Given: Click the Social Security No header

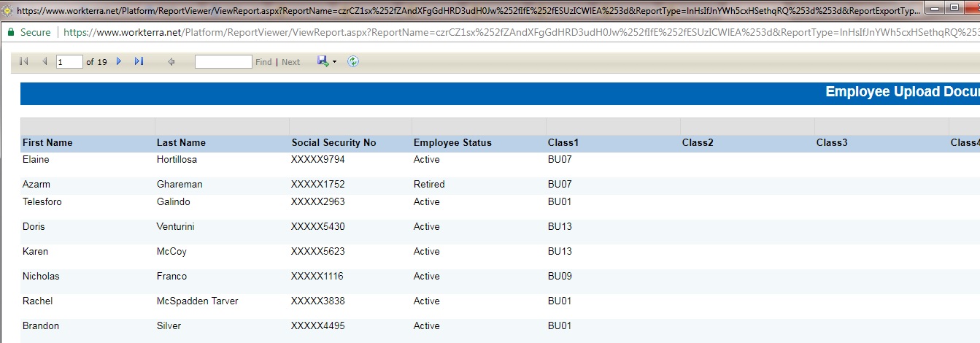Looking at the screenshot, I should [333, 143].
